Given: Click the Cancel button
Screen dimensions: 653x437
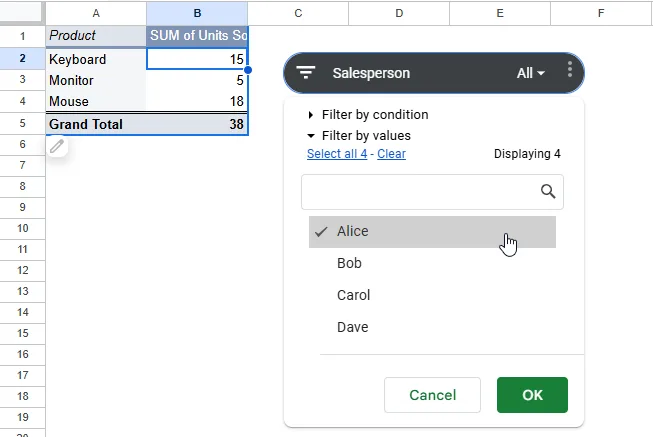Looking at the screenshot, I should click(x=432, y=395).
